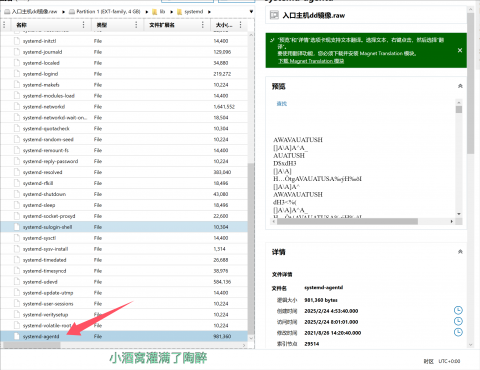This screenshot has height=370, width=480.
Task: Select the systemd-modules-load file row
Action: pyautogui.click(x=124, y=96)
